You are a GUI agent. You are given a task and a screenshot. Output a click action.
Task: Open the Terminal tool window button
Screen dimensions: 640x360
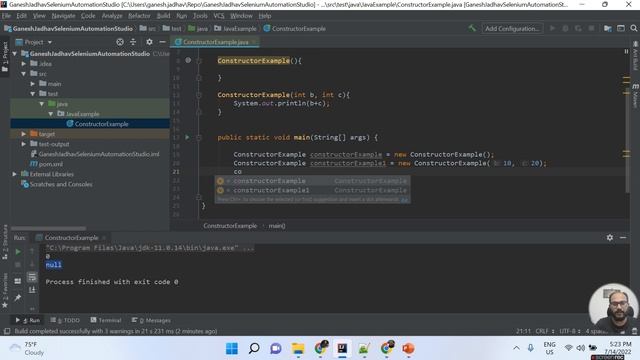[x=106, y=320]
